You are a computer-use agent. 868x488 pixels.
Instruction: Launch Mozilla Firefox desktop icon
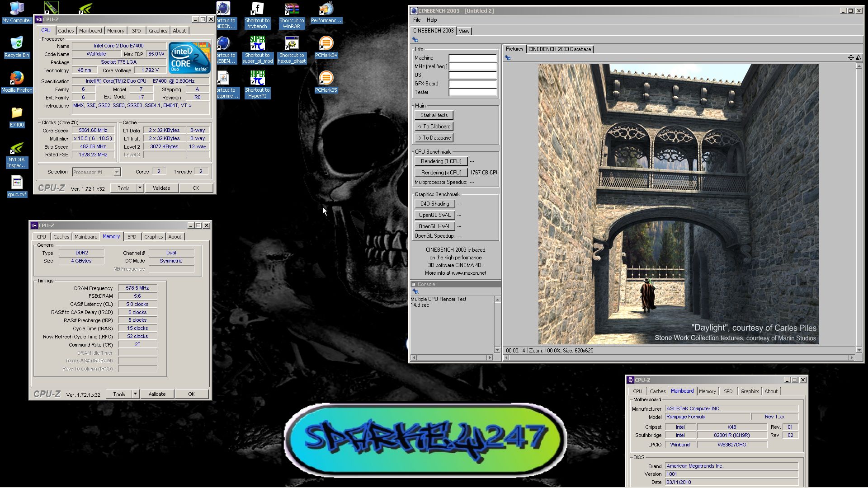(x=17, y=82)
